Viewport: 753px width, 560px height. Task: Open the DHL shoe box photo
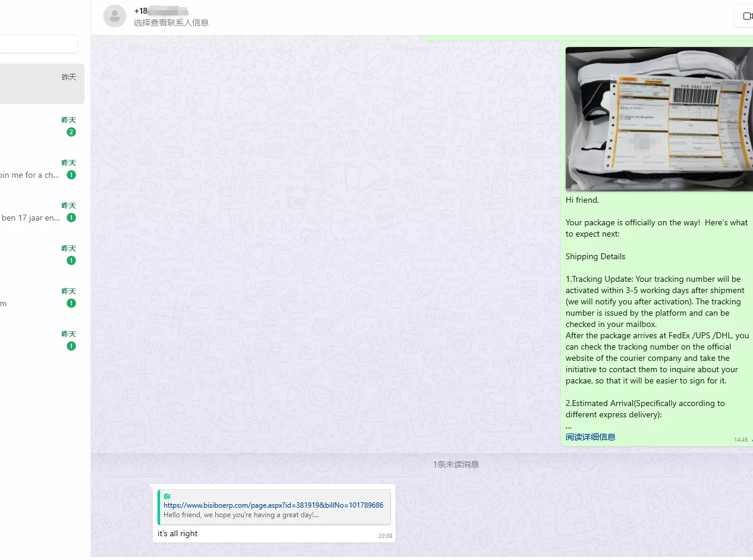point(658,119)
